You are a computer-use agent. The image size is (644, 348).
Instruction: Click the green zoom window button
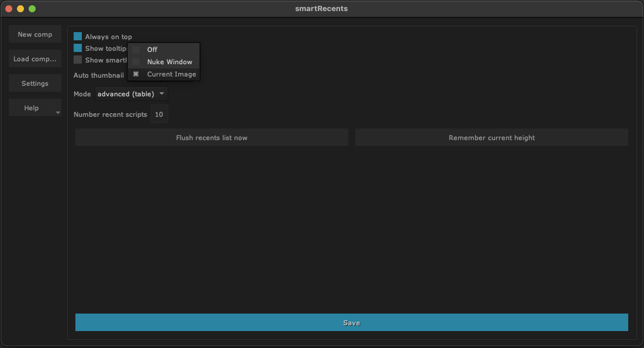point(32,9)
